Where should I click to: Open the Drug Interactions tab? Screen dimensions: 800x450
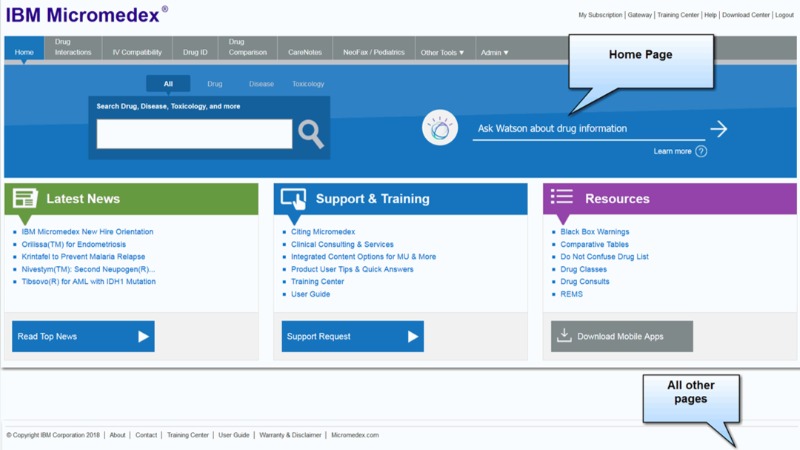point(73,48)
